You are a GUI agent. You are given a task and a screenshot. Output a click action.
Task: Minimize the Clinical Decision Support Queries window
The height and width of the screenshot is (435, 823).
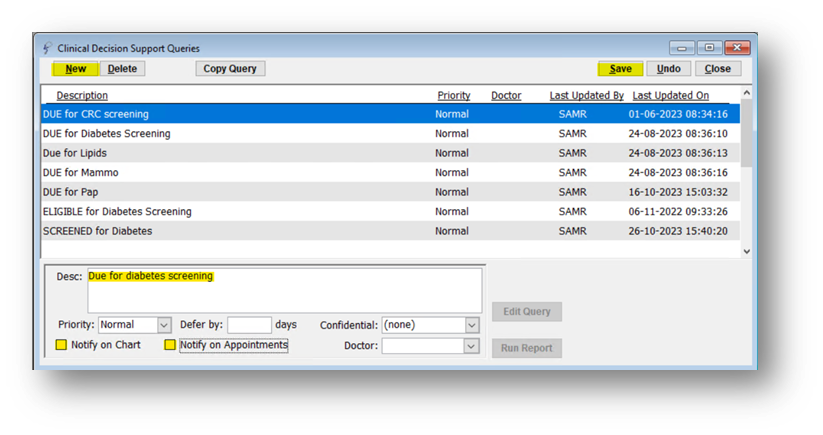point(682,48)
